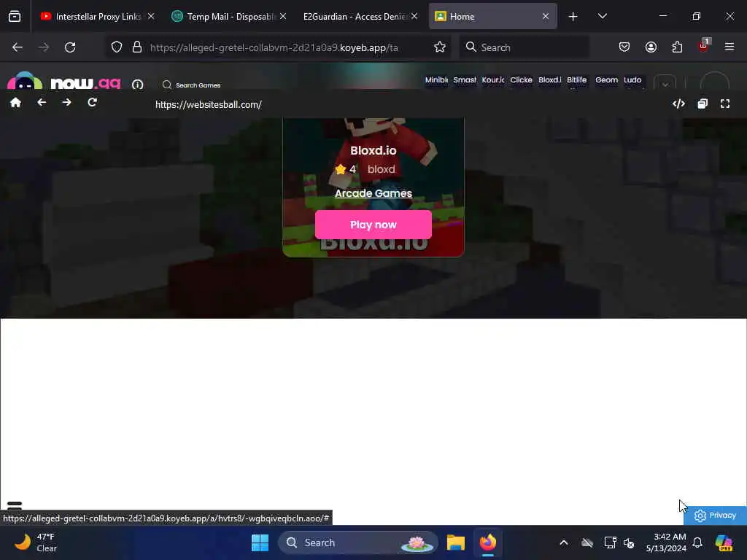Open the Bloxd.io link in the header
The image size is (747, 560).
pyautogui.click(x=550, y=80)
